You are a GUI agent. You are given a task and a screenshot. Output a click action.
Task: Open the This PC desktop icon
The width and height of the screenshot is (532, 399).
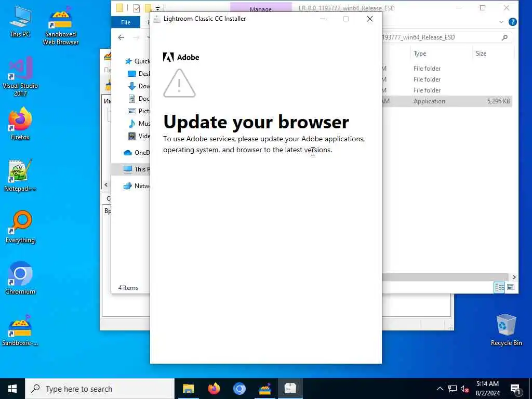(20, 21)
